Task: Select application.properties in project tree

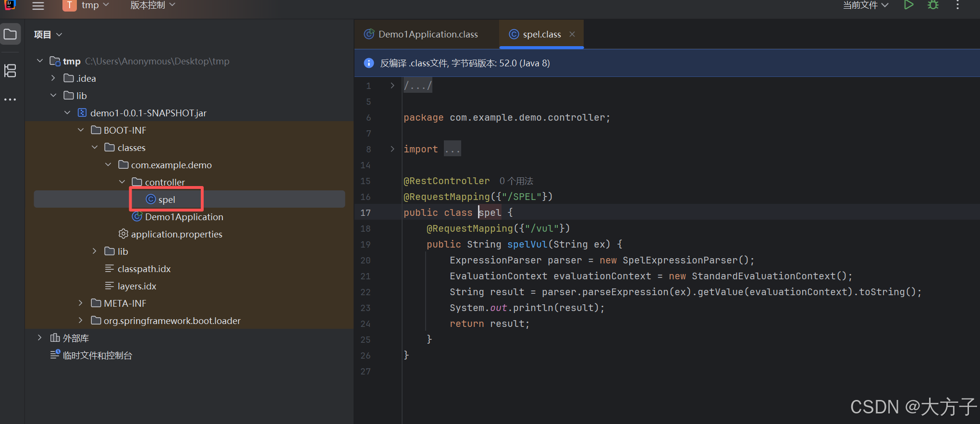Action: 176,234
